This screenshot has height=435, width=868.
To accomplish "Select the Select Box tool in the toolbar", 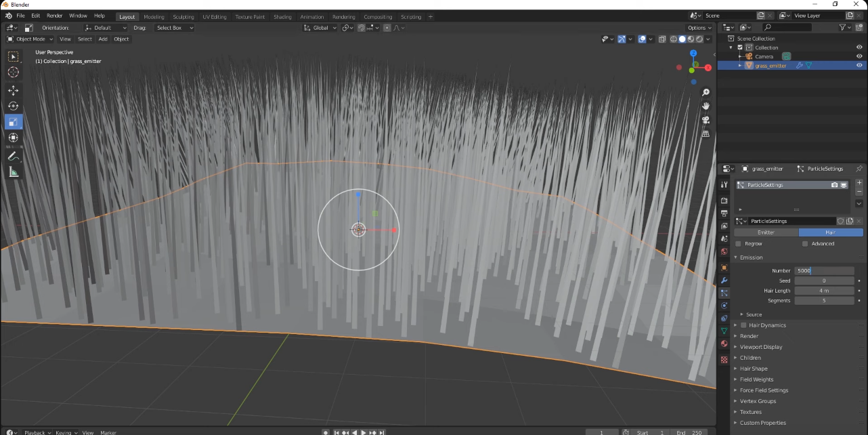I will click(14, 57).
